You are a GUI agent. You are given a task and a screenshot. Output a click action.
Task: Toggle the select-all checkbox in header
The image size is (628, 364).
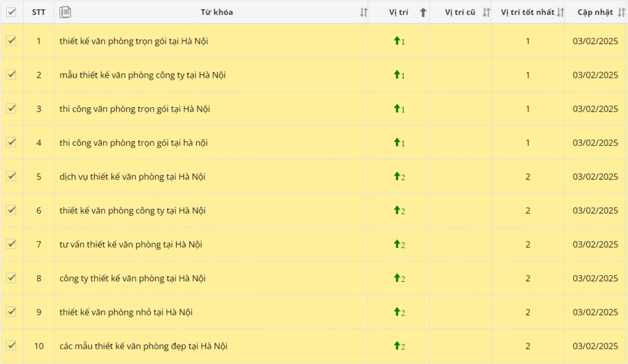[11, 12]
